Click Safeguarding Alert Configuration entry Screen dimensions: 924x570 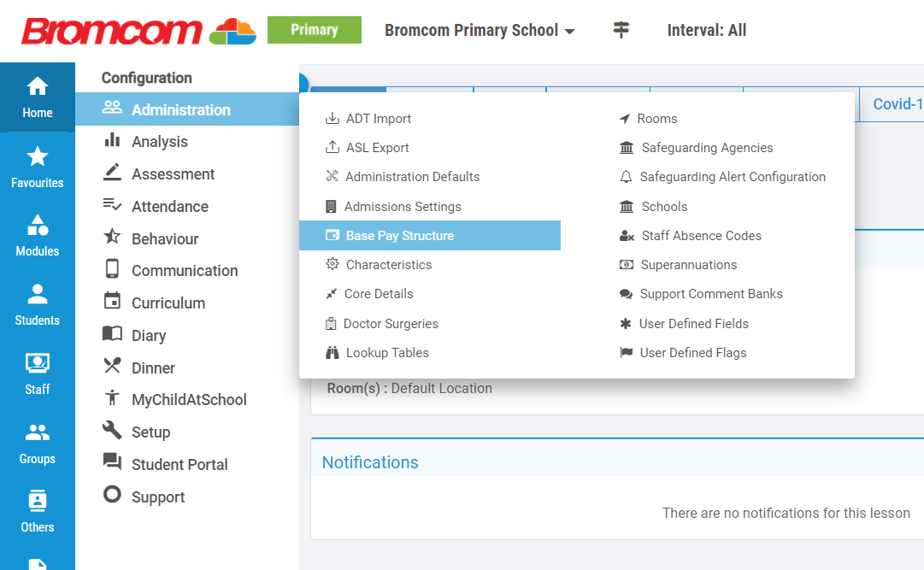pos(732,176)
